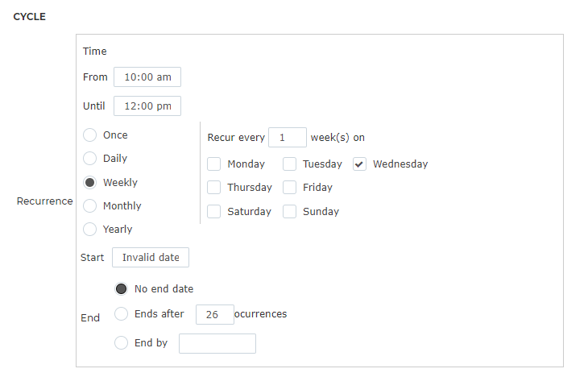Screen dimensions: 588x377
Task: Select No end date option
Action: 121,289
